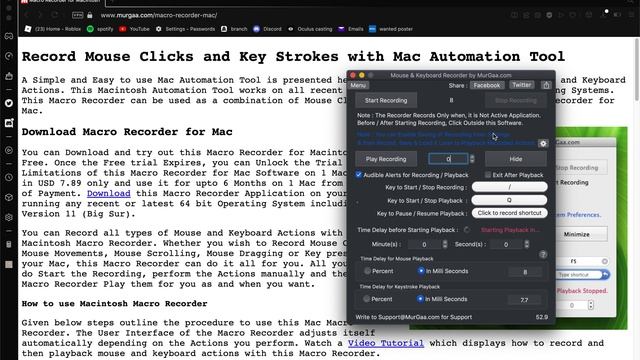
Task: Open the branch bookmark
Action: (x=234, y=29)
